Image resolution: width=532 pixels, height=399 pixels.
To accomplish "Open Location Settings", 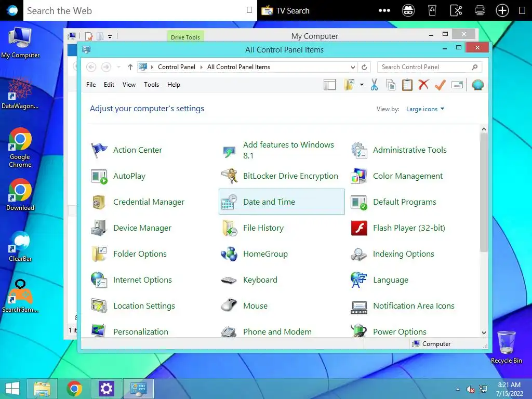I will point(133,306).
